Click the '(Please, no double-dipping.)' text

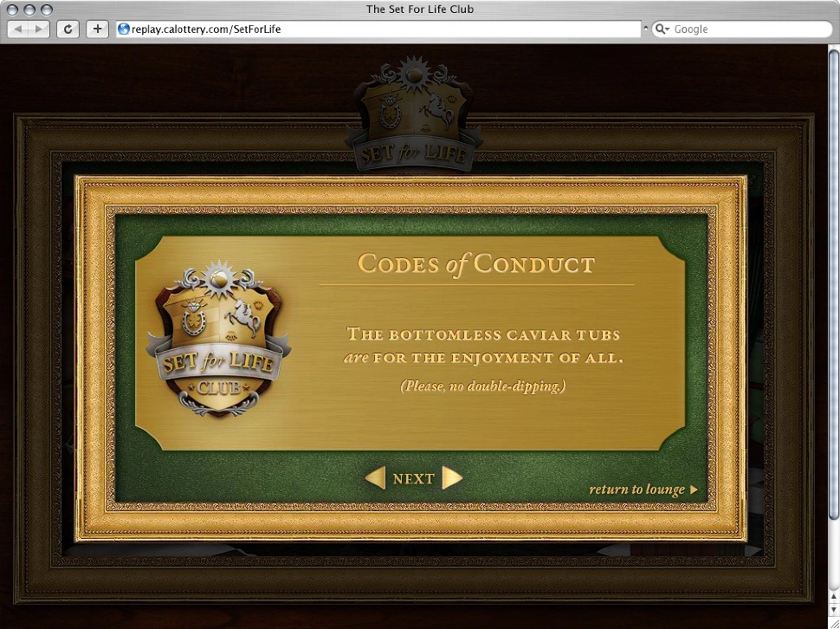tap(483, 386)
